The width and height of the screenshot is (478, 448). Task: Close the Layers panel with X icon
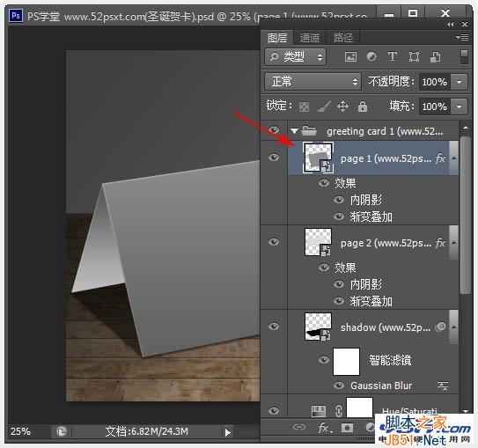pos(465,24)
